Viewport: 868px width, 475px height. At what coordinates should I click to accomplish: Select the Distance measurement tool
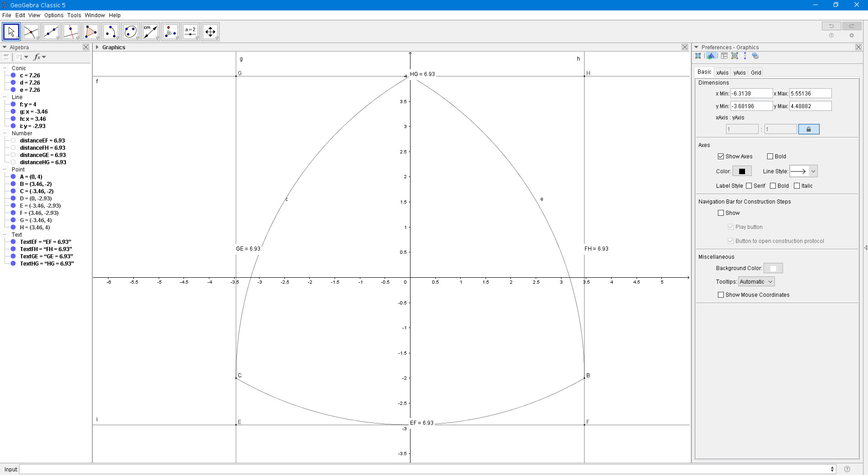[x=151, y=32]
